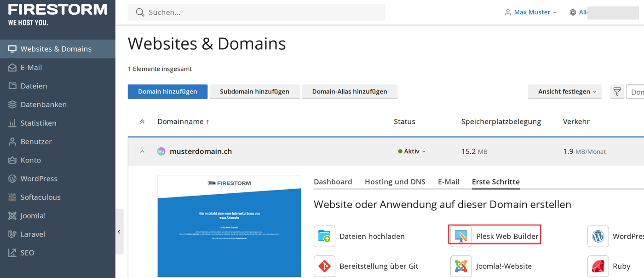Open the Ruby link
The image size is (644, 278).
click(621, 266)
